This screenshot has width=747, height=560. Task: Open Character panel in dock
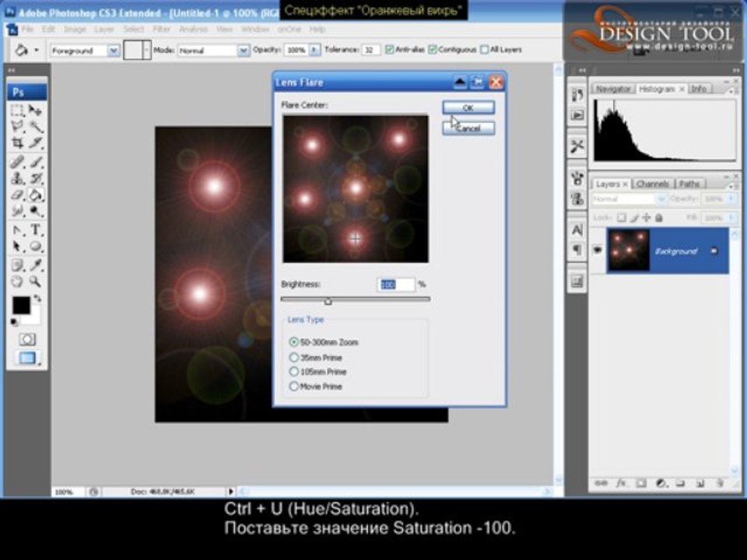(577, 230)
